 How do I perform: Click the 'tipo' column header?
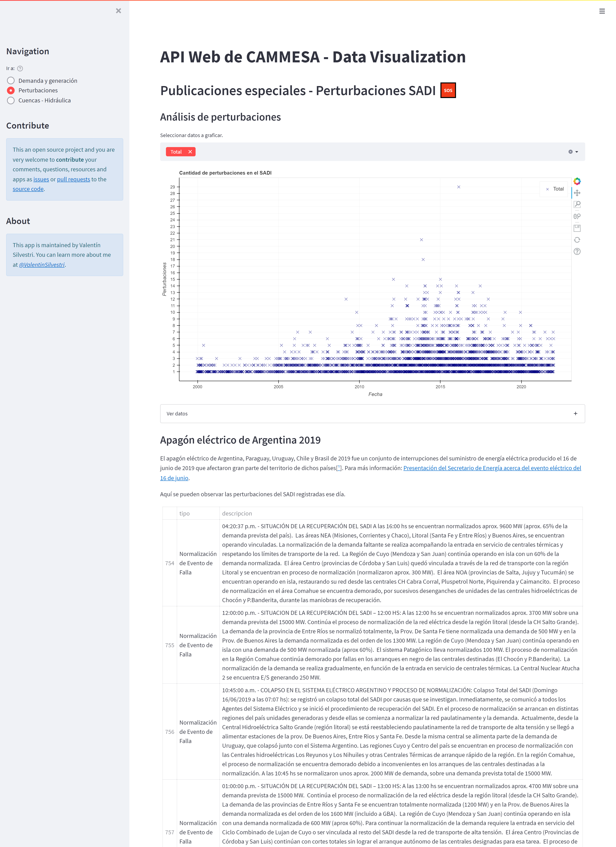pos(198,514)
